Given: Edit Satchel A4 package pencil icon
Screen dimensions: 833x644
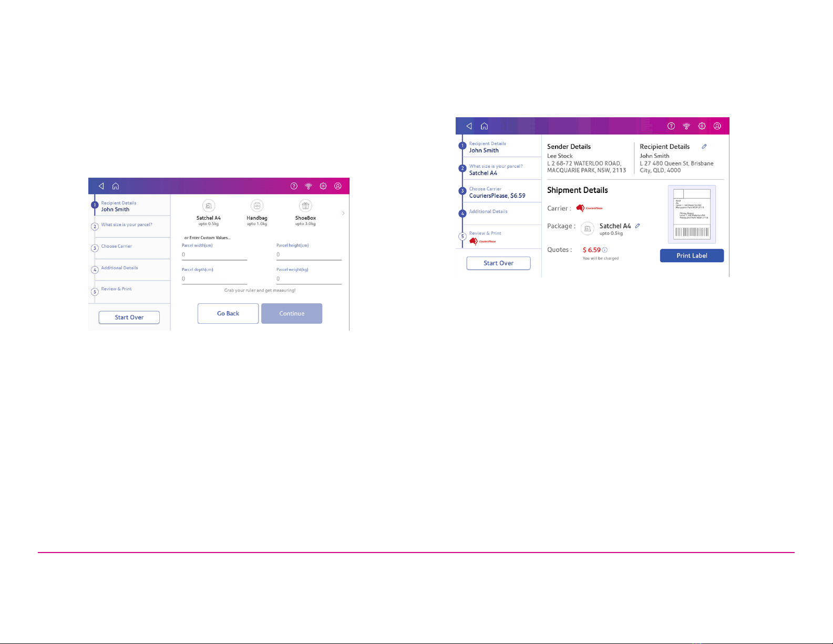Looking at the screenshot, I should click(x=637, y=226).
